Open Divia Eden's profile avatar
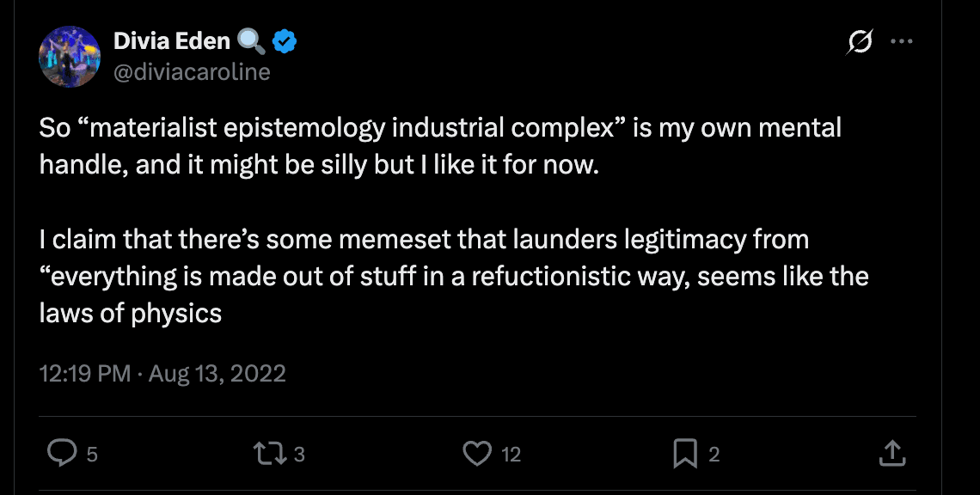The image size is (980, 495). pyautogui.click(x=66, y=56)
